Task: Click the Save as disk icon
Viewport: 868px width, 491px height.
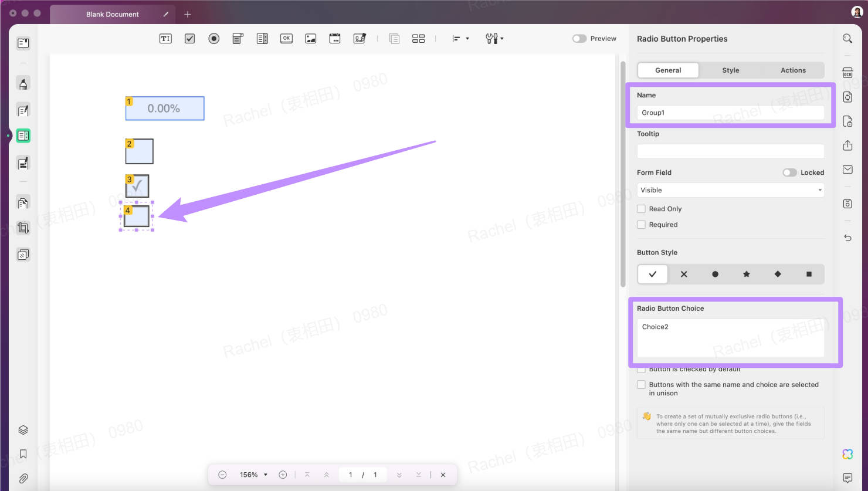Action: (847, 204)
